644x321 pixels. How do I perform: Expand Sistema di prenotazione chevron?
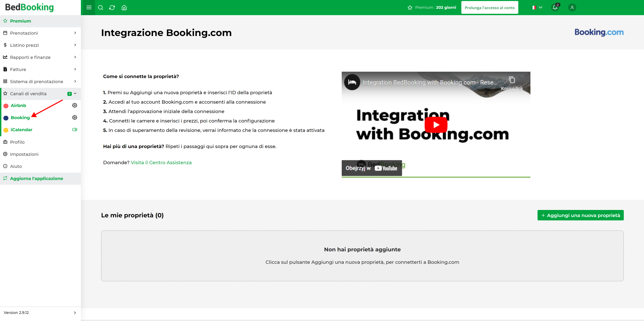(x=75, y=81)
